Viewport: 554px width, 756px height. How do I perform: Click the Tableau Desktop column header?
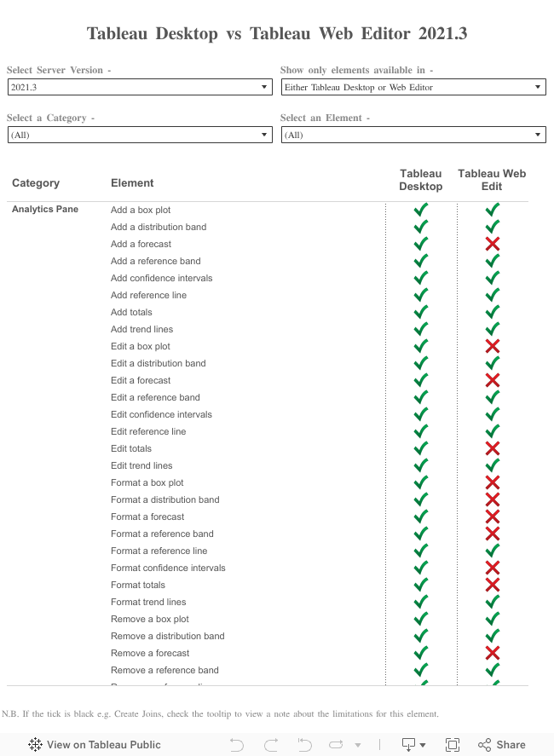coord(420,180)
